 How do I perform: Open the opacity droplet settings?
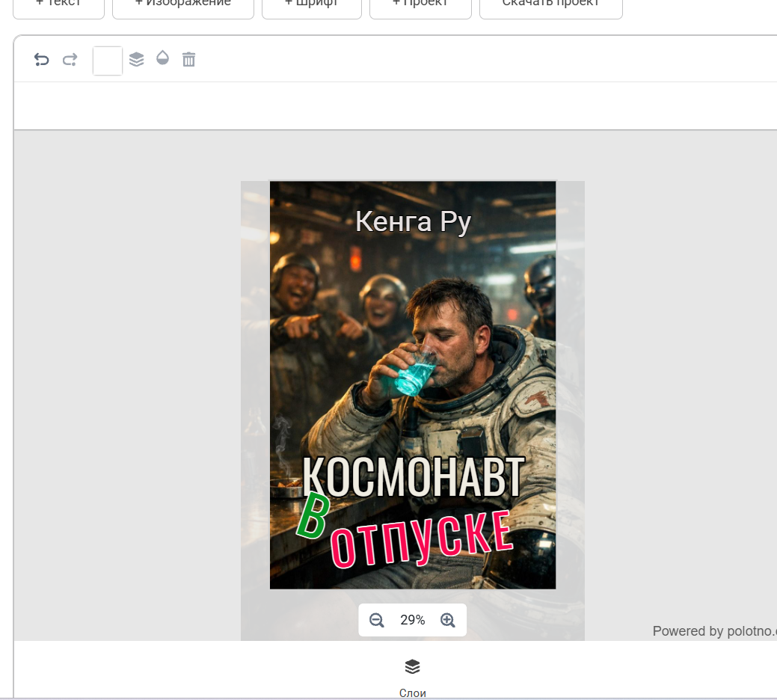162,58
